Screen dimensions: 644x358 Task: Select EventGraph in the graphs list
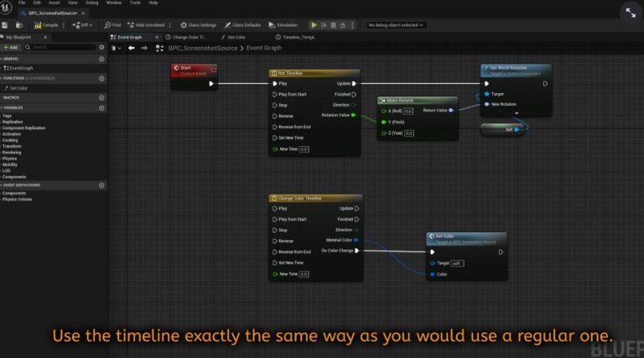[18, 68]
